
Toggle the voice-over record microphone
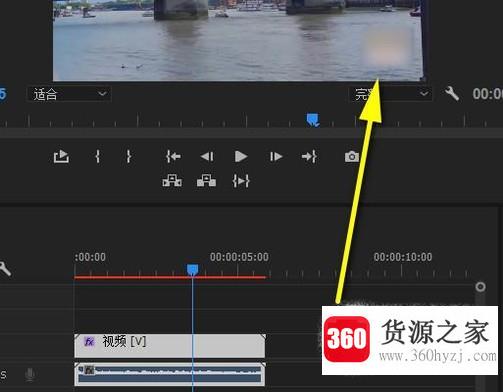click(x=30, y=375)
